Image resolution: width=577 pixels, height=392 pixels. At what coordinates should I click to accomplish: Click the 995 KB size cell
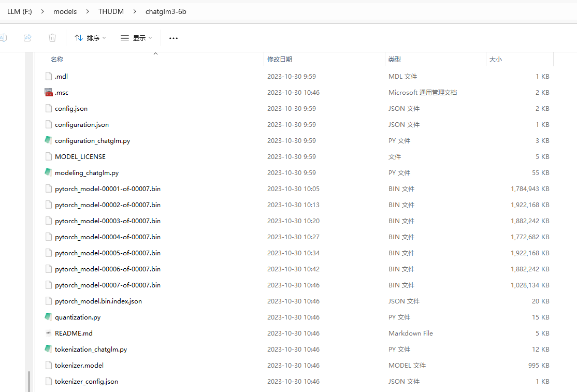[x=539, y=365]
